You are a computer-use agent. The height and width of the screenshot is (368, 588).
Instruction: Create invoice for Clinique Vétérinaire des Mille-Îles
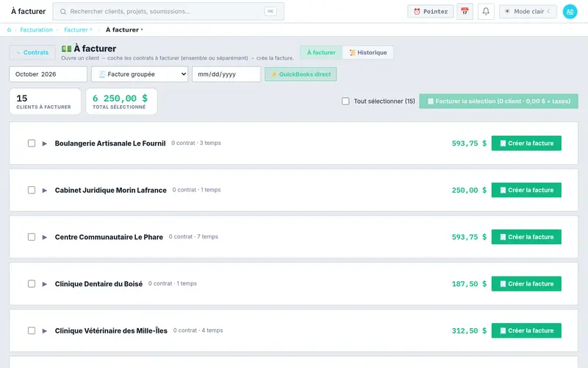(x=526, y=330)
